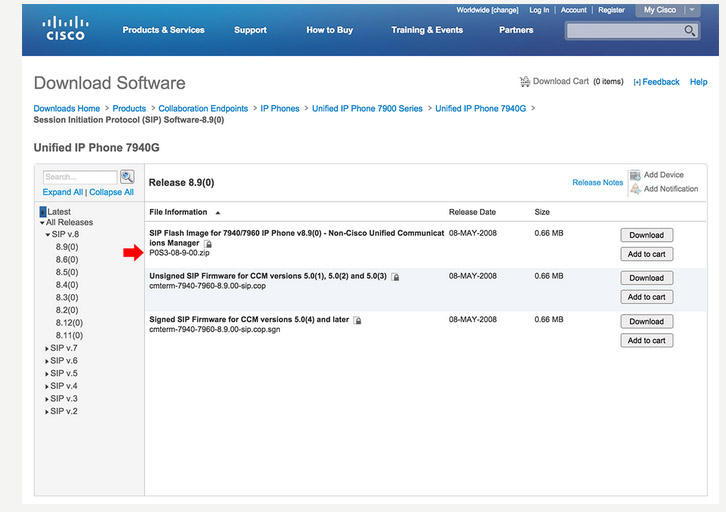Open the Support menu

pyautogui.click(x=250, y=30)
